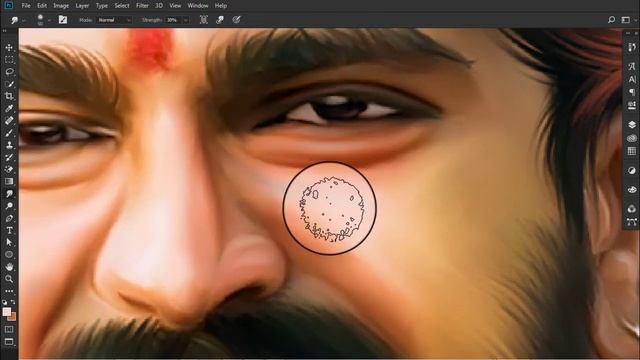Image resolution: width=640 pixels, height=360 pixels.
Task: Select the Crop tool
Action: 9,96
